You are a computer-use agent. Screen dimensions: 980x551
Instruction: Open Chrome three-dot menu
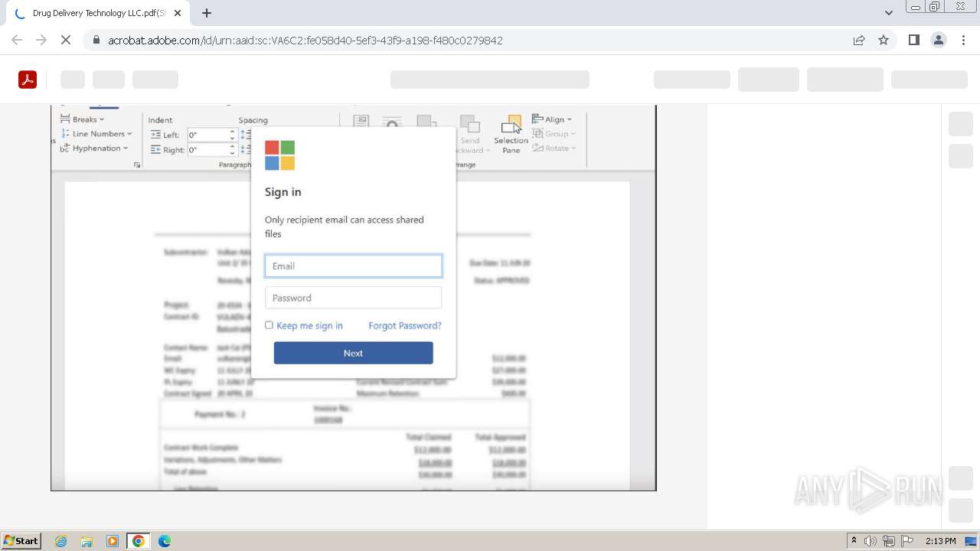click(963, 40)
